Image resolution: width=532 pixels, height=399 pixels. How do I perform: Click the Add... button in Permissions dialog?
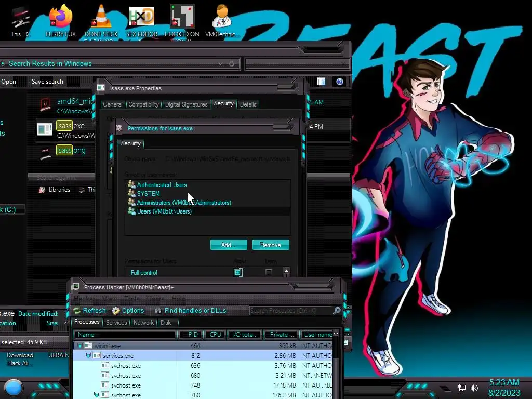(x=229, y=245)
